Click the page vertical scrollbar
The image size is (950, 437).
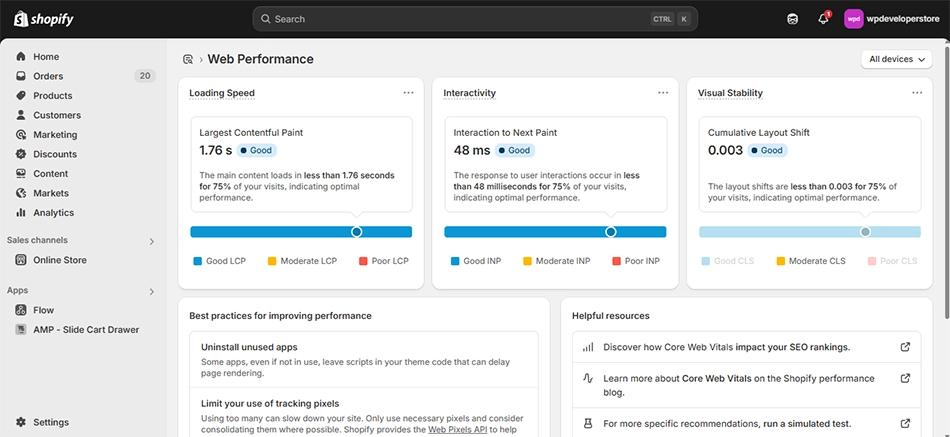coord(947,182)
